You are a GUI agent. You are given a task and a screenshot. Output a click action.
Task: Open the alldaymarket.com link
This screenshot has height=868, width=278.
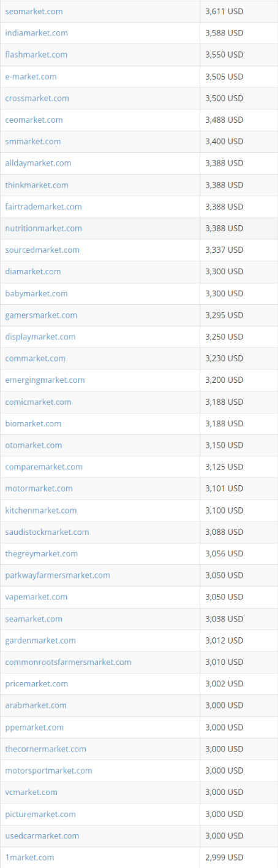coord(38,163)
